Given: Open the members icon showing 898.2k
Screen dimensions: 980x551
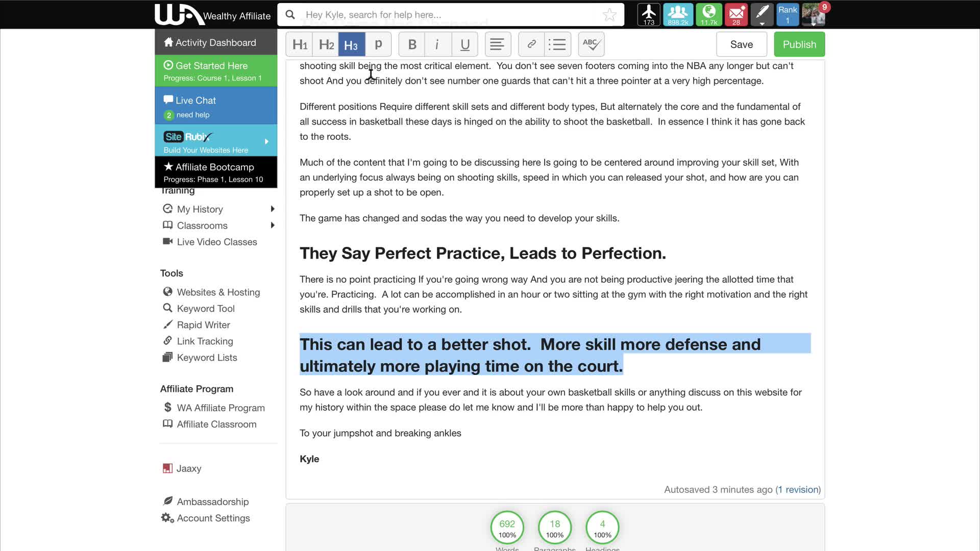Looking at the screenshot, I should tap(678, 14).
